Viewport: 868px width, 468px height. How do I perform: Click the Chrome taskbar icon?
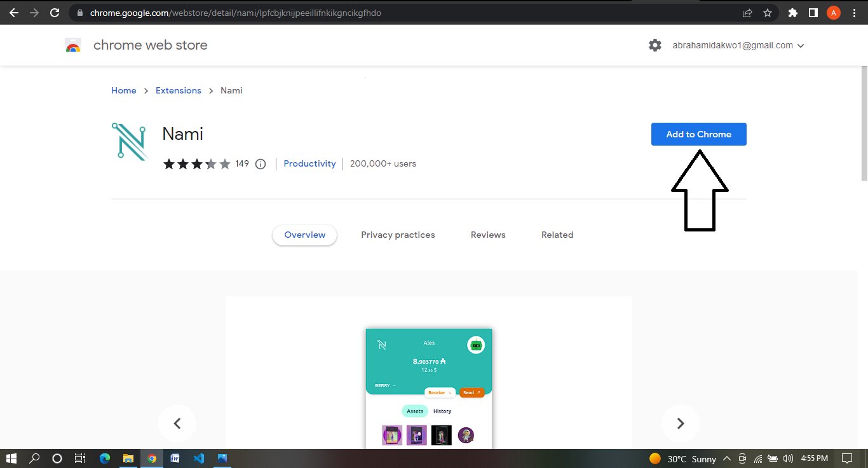pyautogui.click(x=152, y=458)
